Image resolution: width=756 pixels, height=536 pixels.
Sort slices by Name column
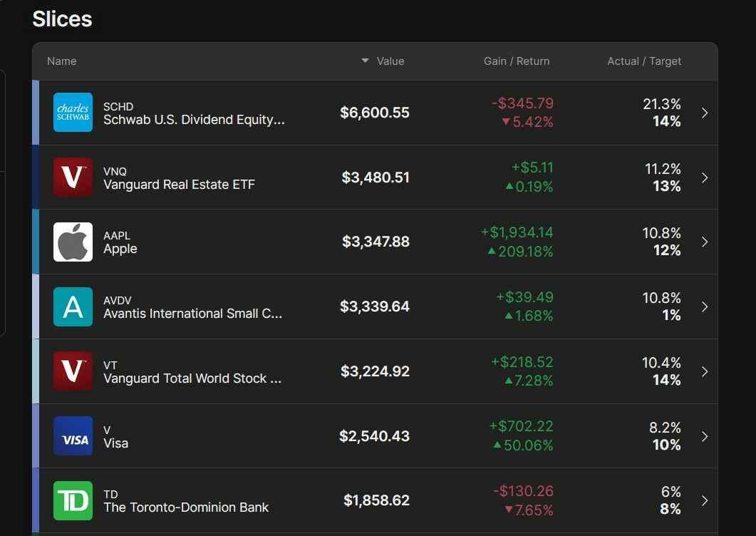62,61
